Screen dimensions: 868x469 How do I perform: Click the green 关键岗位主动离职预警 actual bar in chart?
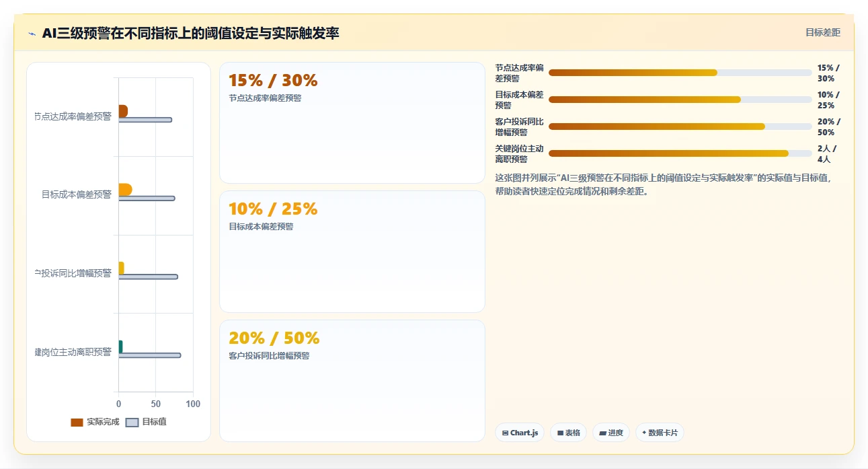click(121, 347)
